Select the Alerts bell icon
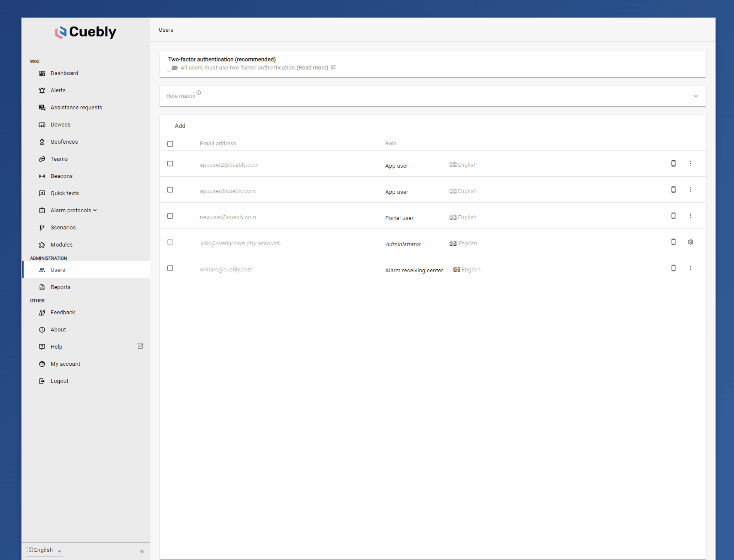 tap(42, 90)
